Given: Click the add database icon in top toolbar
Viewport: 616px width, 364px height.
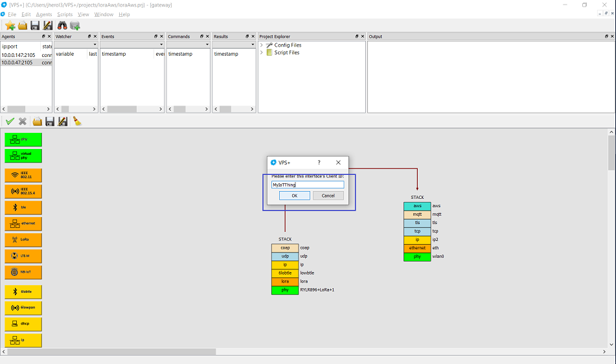Looking at the screenshot, I should [x=75, y=25].
